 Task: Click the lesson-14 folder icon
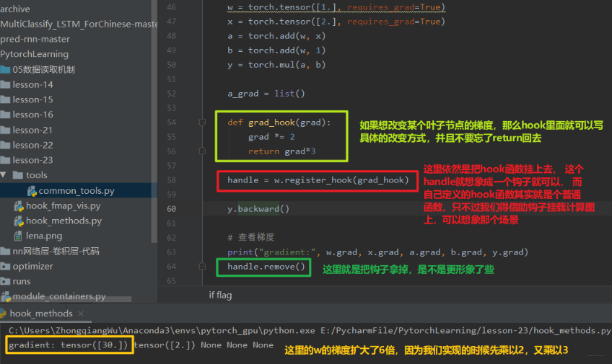tap(5, 84)
